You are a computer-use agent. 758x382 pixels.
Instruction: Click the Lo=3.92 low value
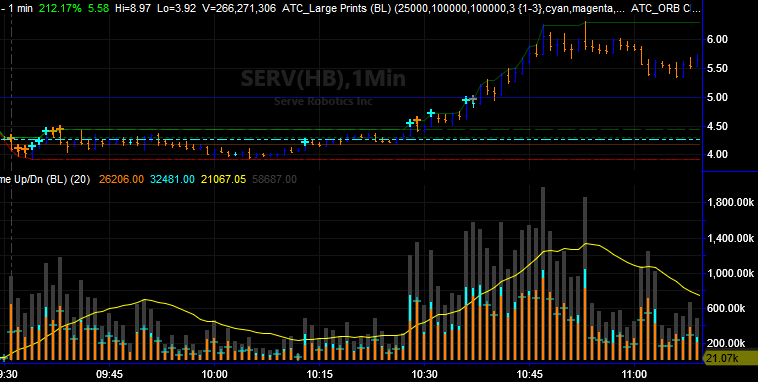tap(177, 8)
